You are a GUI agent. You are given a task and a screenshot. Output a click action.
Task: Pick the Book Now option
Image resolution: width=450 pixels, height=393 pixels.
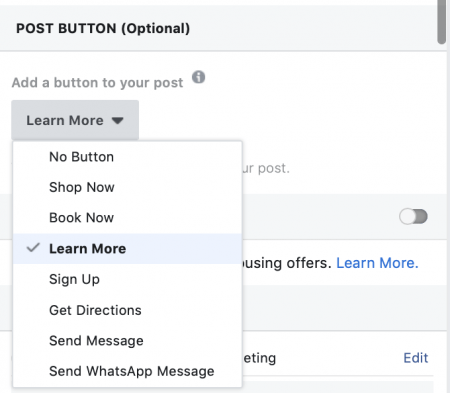coord(127,218)
